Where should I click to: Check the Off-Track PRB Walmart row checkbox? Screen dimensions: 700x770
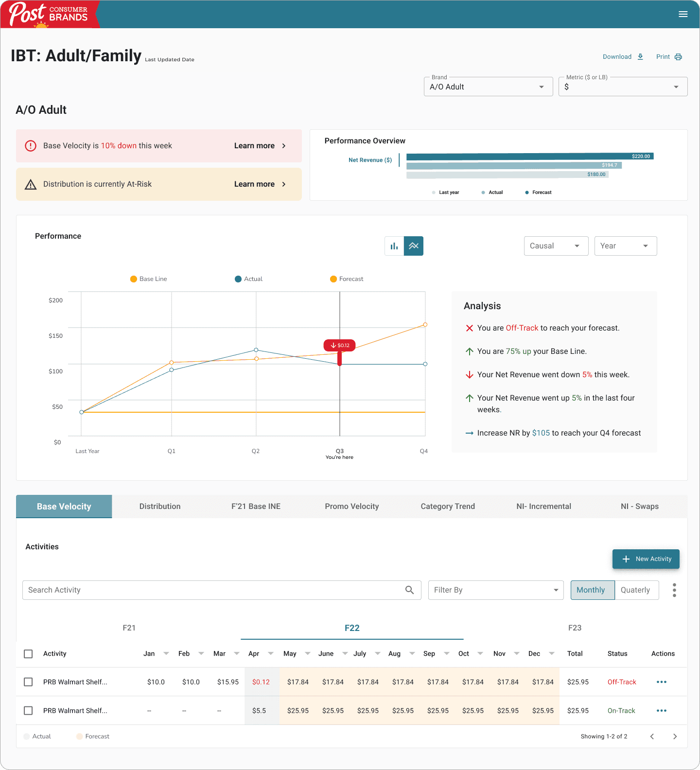(x=28, y=682)
